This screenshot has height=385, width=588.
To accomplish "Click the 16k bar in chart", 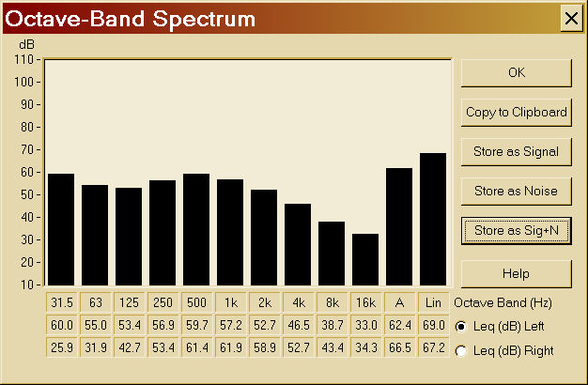I will (x=365, y=260).
